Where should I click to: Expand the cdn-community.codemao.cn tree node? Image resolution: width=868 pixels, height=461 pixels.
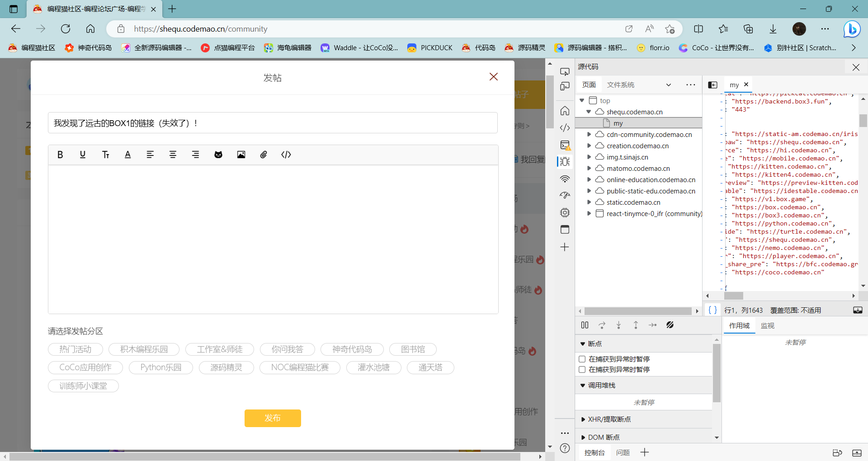pos(589,134)
